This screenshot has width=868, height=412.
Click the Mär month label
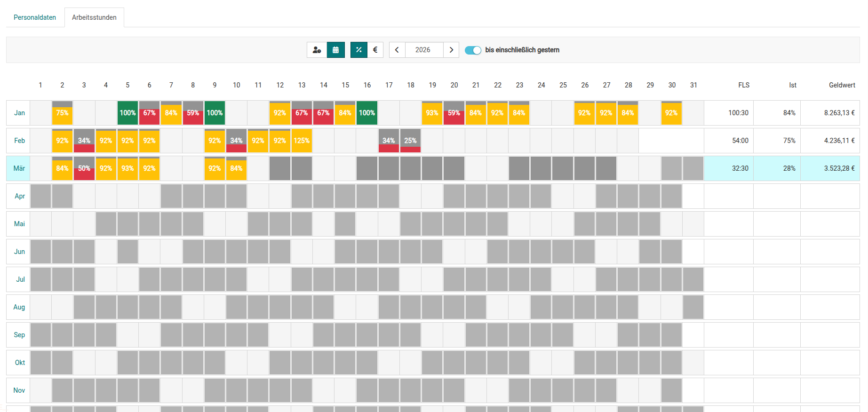pos(19,168)
